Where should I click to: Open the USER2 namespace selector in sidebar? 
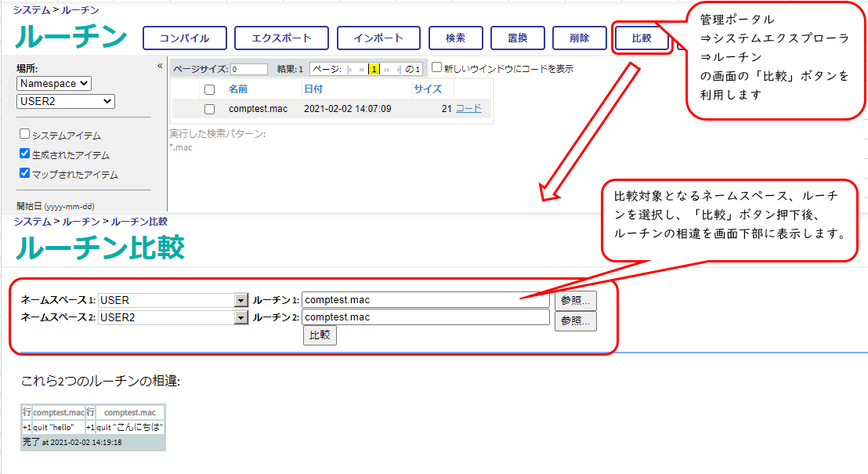[x=65, y=101]
